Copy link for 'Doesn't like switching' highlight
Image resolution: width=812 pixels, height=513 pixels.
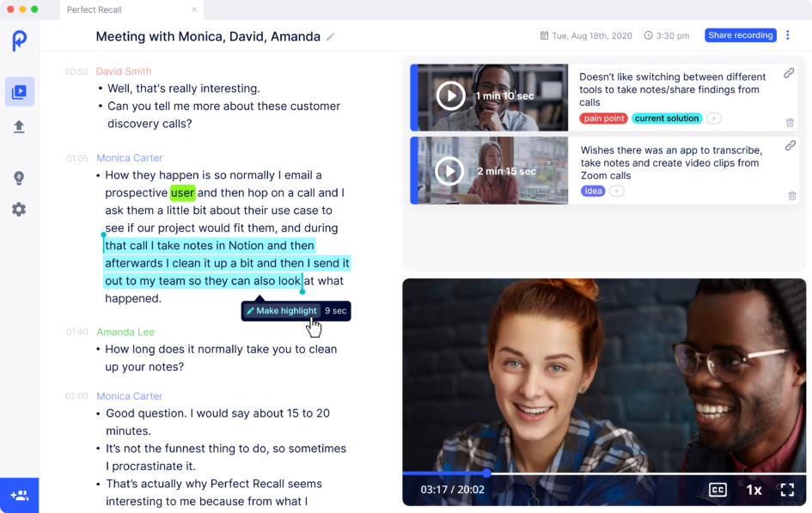point(789,74)
